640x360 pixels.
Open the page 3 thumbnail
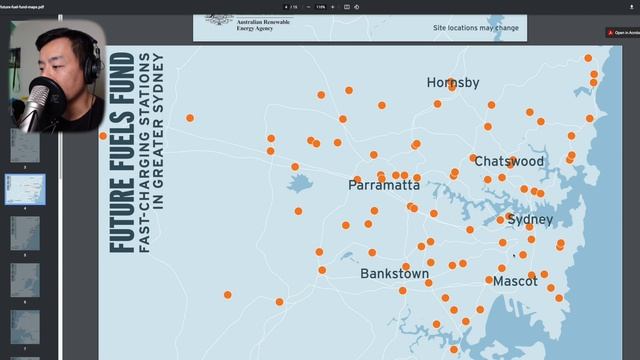(25, 146)
